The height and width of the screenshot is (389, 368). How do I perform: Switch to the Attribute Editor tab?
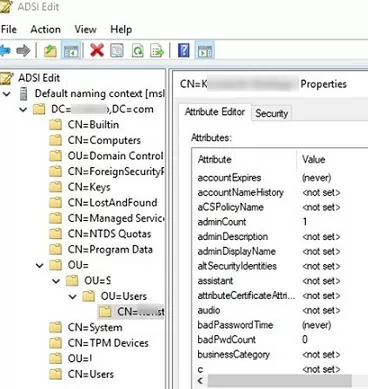(215, 112)
